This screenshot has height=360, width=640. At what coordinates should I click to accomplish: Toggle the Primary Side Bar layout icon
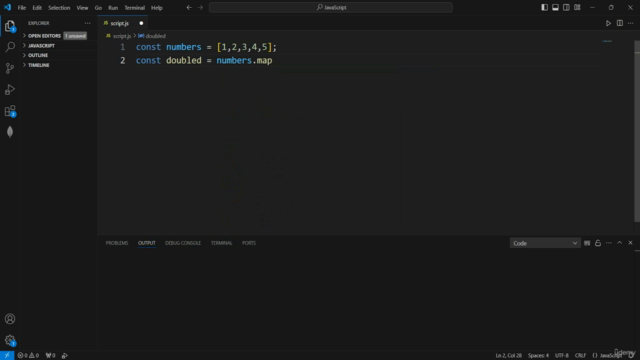[x=544, y=7]
